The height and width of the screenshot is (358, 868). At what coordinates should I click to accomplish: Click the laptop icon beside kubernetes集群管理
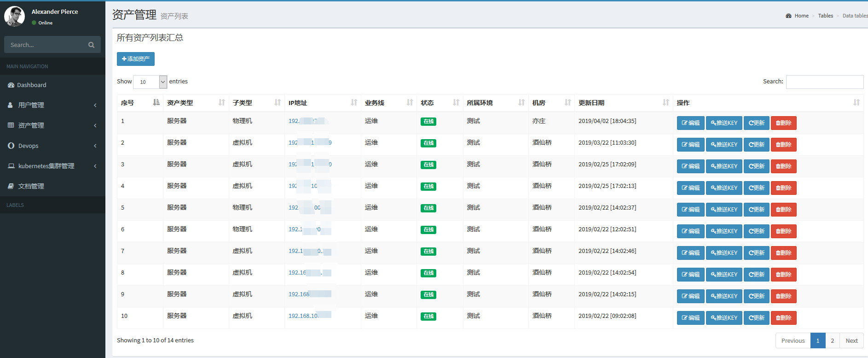[11, 166]
